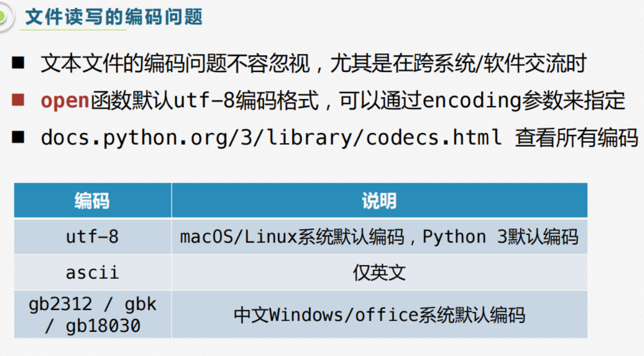The height and width of the screenshot is (356, 644).
Task: Click "Python 3默认编码" in the utf-8 row
Action: [x=500, y=236]
